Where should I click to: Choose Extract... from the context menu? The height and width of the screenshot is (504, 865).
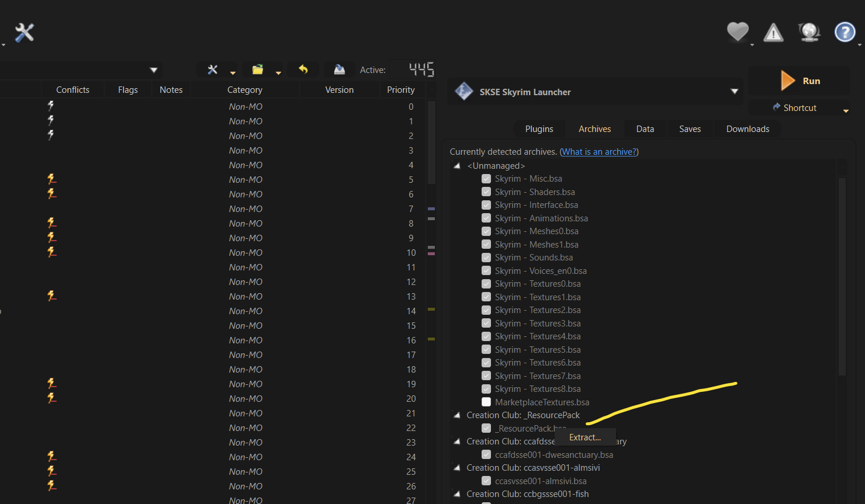(x=584, y=437)
